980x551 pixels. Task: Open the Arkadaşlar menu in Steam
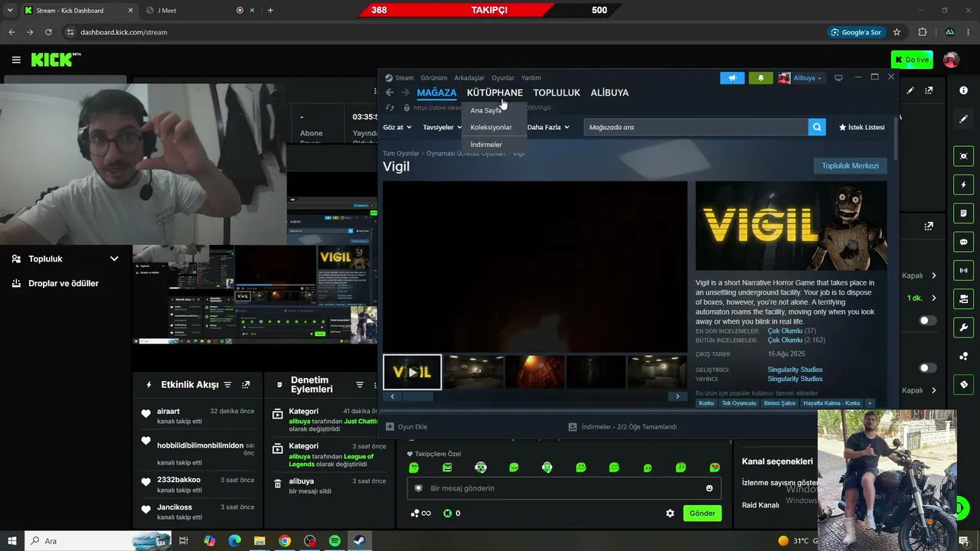pyautogui.click(x=469, y=78)
